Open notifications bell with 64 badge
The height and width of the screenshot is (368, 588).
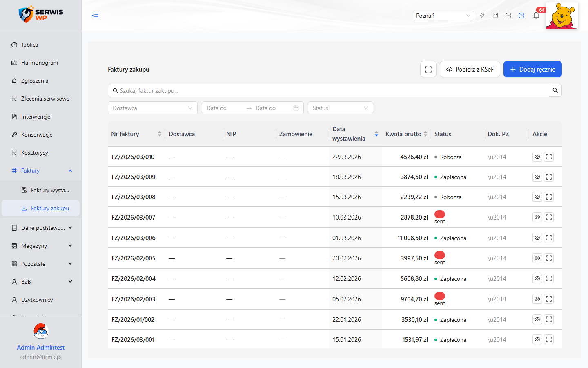[x=536, y=16]
